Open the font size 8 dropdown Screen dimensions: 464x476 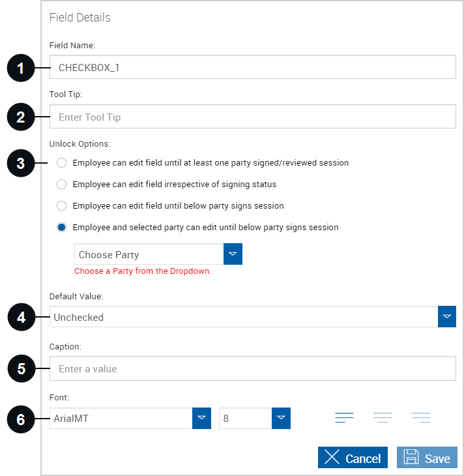[281, 419]
